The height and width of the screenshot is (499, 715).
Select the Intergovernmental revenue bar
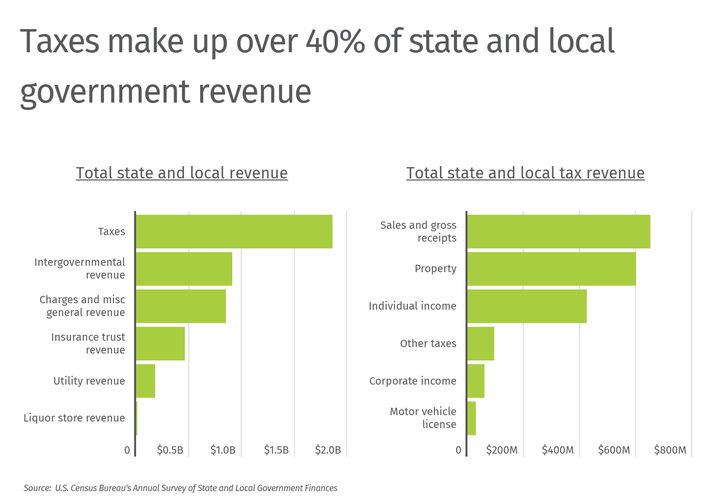[183, 268]
